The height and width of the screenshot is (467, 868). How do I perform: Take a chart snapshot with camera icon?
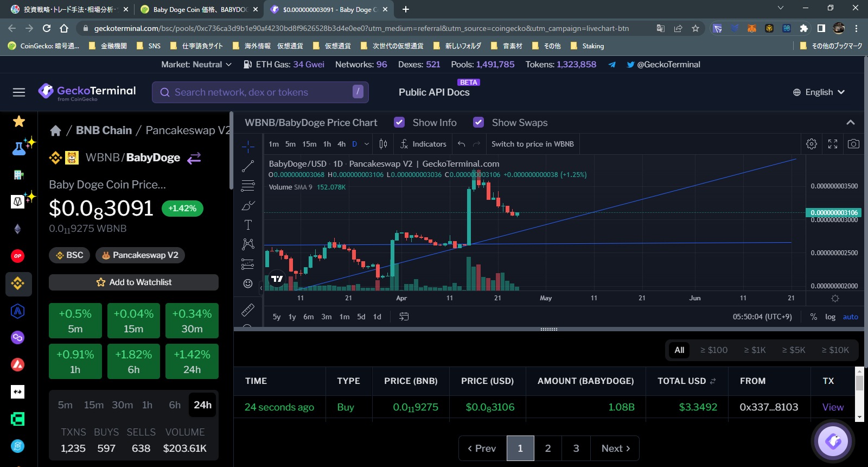[x=853, y=144]
